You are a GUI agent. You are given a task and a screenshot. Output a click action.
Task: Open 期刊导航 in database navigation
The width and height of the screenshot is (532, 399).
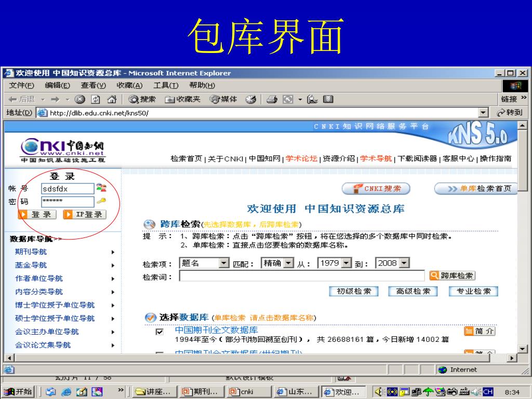click(x=31, y=252)
